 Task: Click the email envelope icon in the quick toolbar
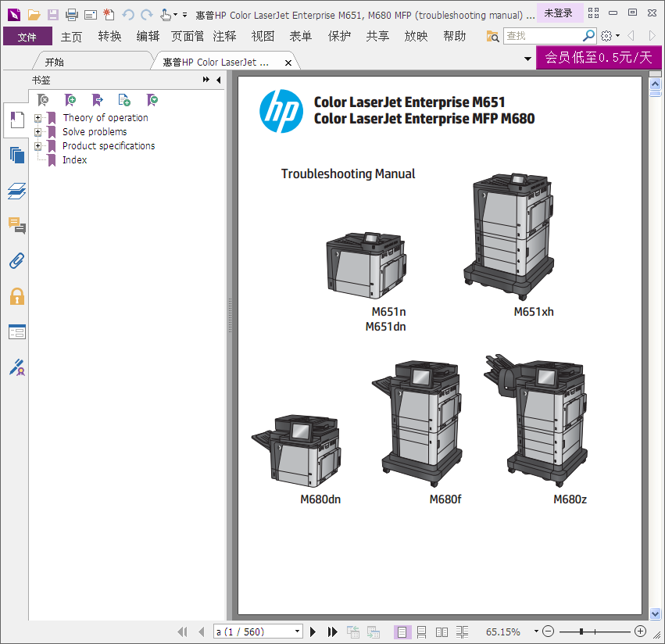91,16
